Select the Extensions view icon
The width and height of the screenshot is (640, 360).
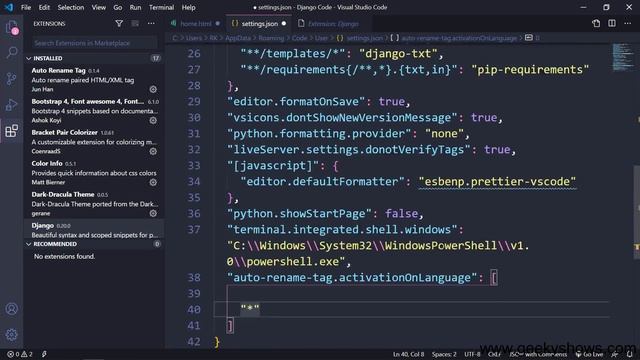12,131
